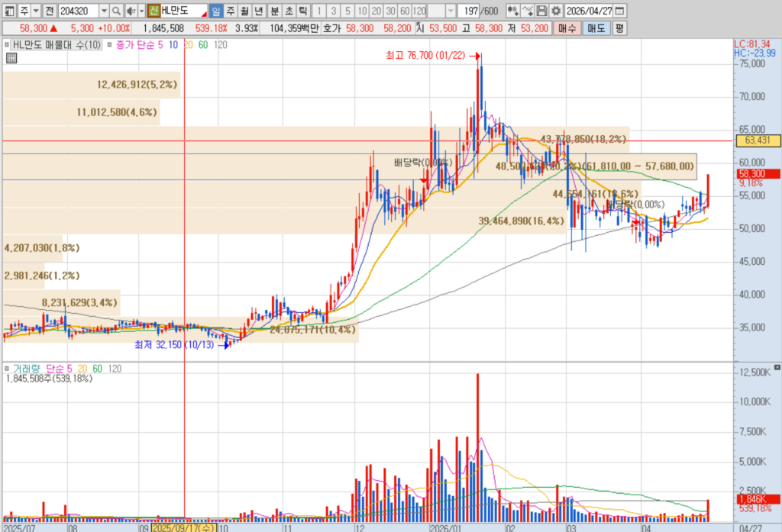The width and height of the screenshot is (782, 532).
Task: Click the 58,300 red current price tag
Action: (x=758, y=173)
